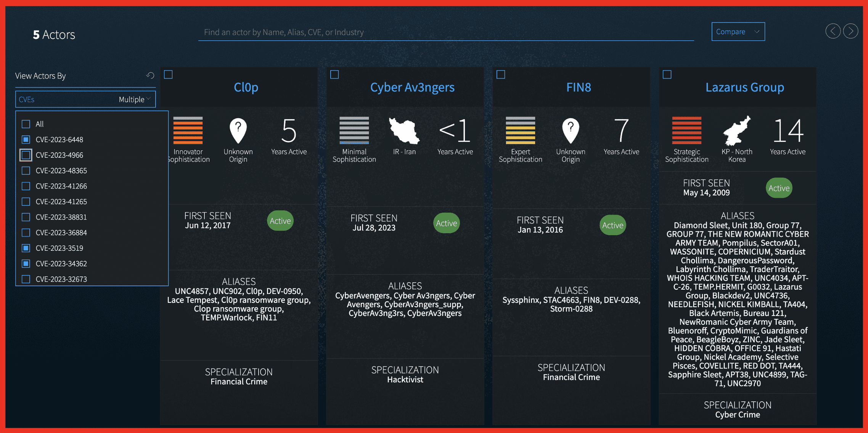The width and height of the screenshot is (868, 433).
Task: Open the Cl0p actor title link
Action: pyautogui.click(x=246, y=87)
